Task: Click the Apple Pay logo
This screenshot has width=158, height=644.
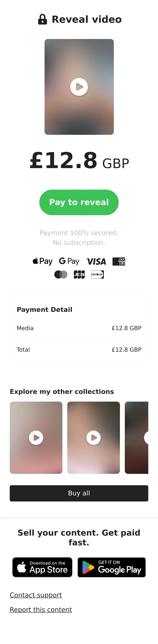Action: point(43,261)
